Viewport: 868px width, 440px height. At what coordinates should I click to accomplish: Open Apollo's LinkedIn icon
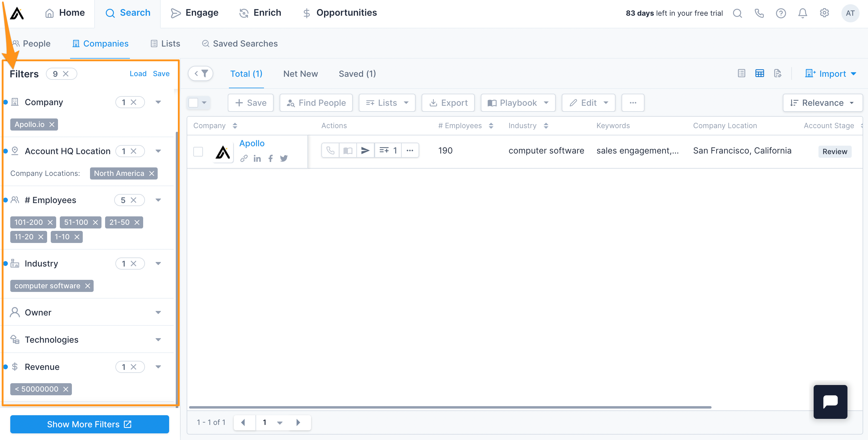[257, 158]
